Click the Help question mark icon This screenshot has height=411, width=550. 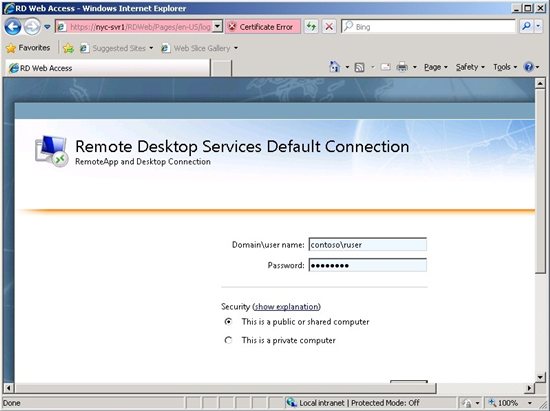click(x=528, y=67)
